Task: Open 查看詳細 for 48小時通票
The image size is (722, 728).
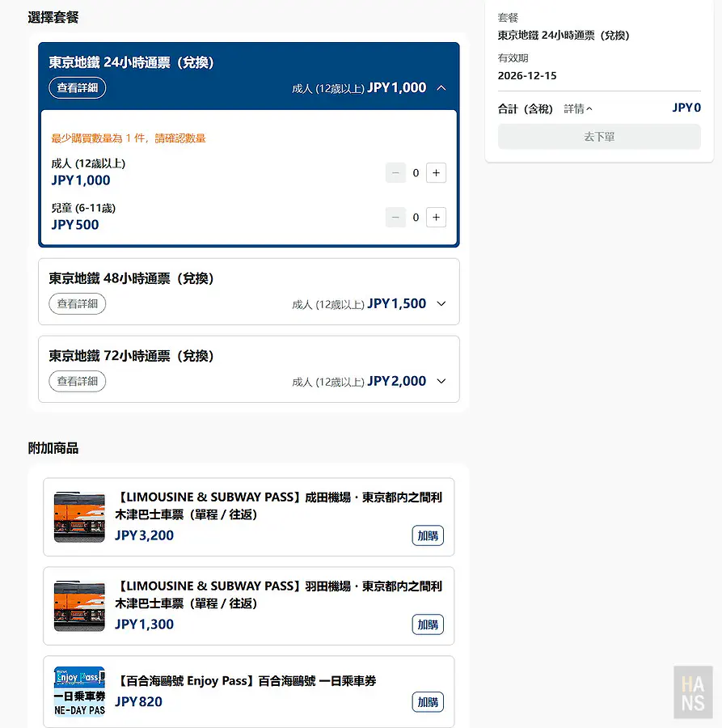Action: click(77, 303)
